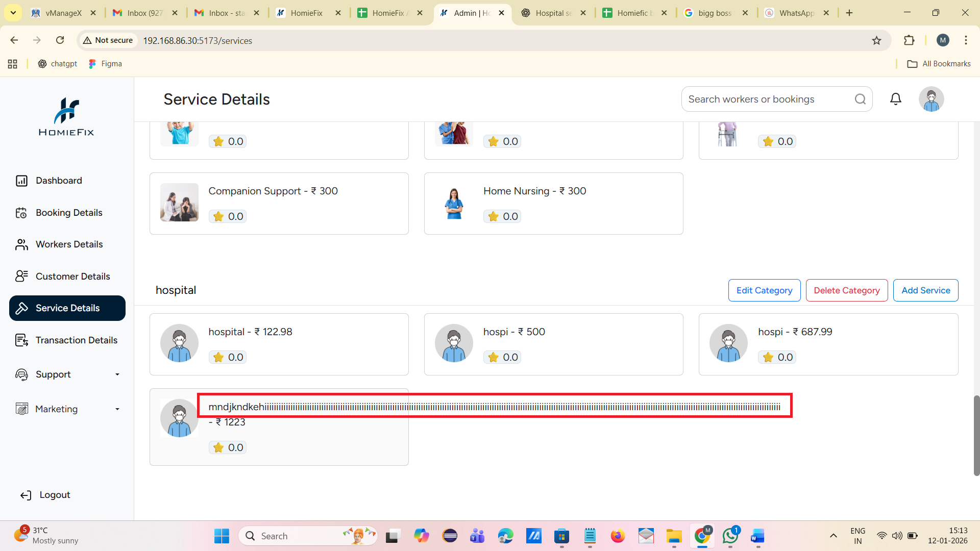Open Booking Details in the sidebar
This screenshot has width=980, height=551.
pyautogui.click(x=69, y=213)
